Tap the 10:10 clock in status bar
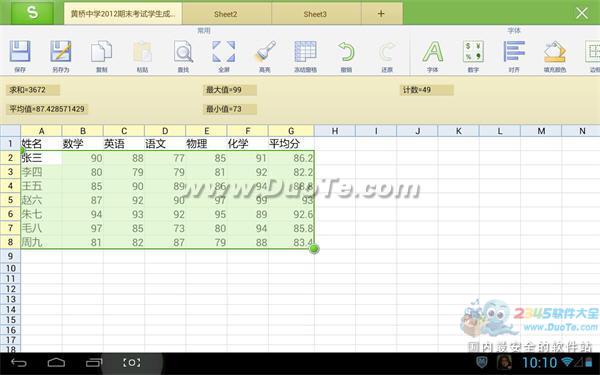The width and height of the screenshot is (600, 375). 540,362
